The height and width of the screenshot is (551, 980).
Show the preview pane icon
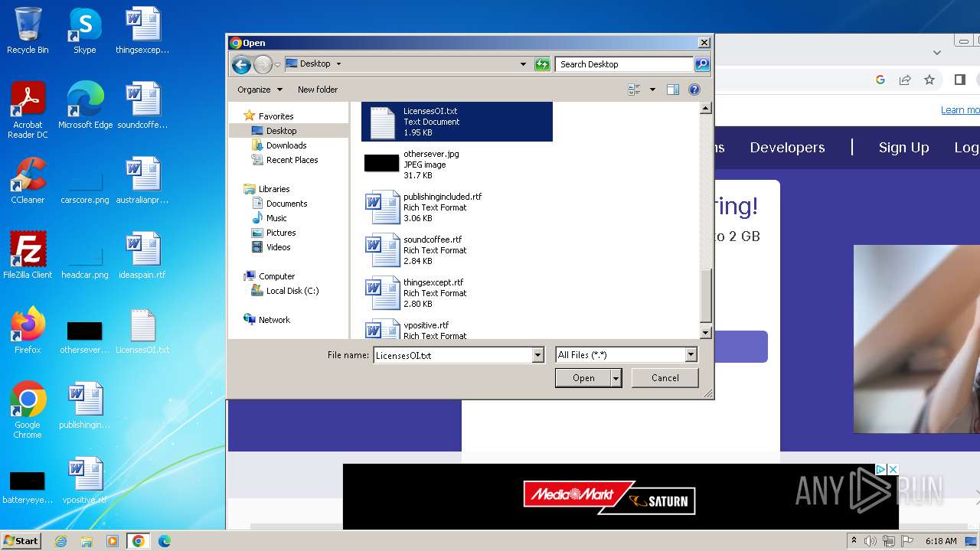click(673, 90)
